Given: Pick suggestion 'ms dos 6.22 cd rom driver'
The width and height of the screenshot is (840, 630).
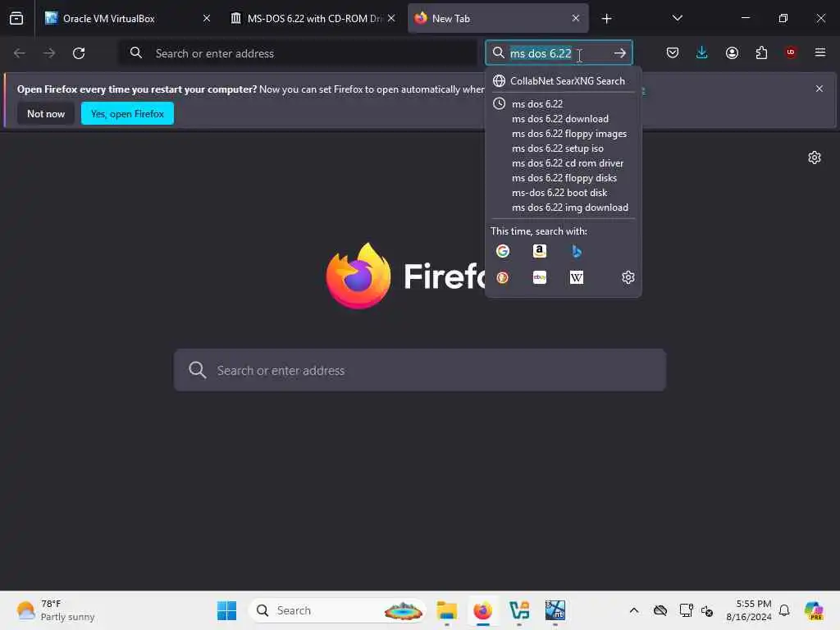Looking at the screenshot, I should 563,163.
